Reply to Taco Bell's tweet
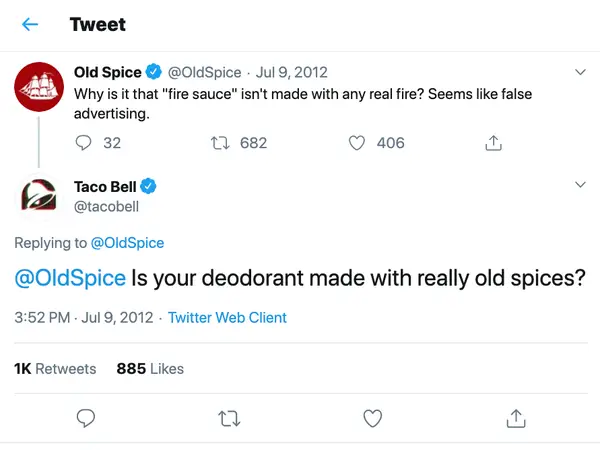This screenshot has width=600, height=450. coord(86,418)
